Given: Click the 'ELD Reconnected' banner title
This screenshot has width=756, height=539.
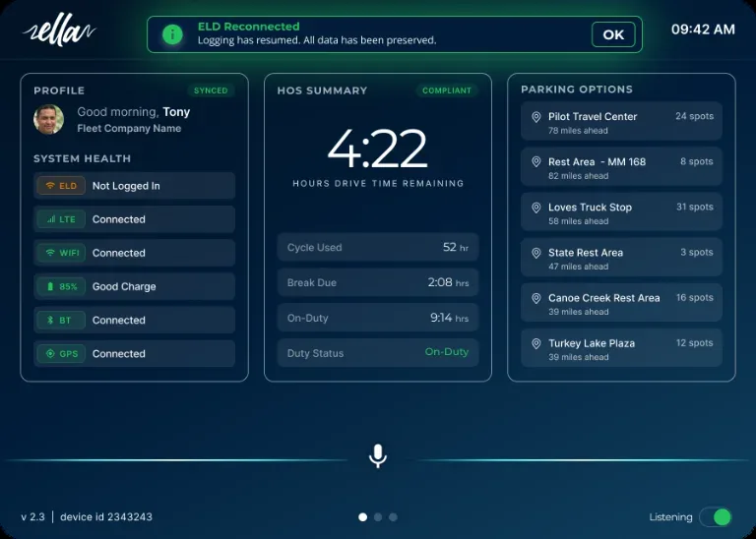Looking at the screenshot, I should (x=249, y=27).
